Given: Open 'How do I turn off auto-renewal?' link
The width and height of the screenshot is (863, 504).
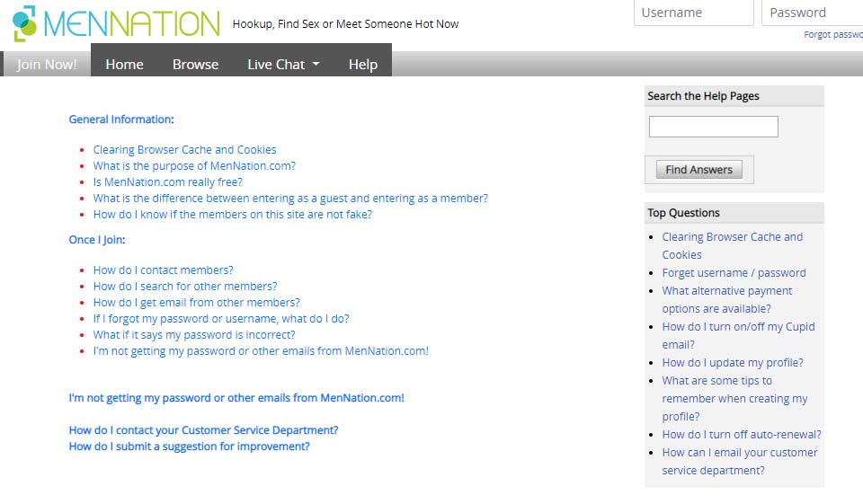Looking at the screenshot, I should tap(742, 435).
